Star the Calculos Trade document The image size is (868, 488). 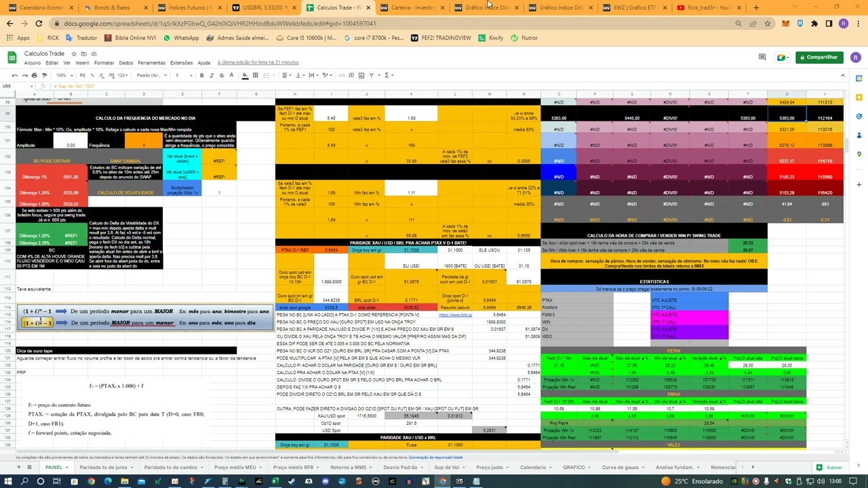(x=74, y=54)
